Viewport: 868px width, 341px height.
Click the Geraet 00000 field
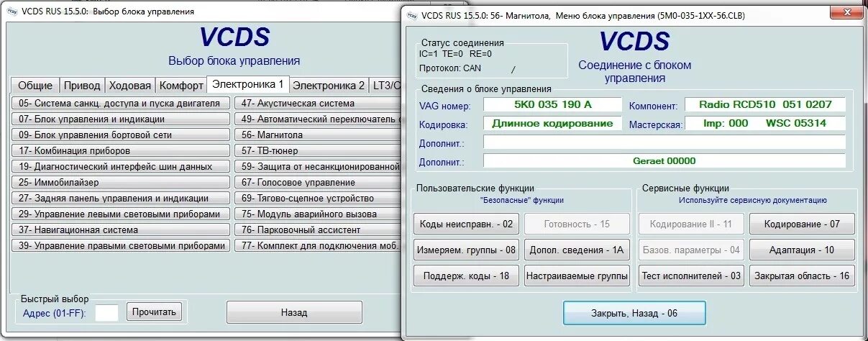click(x=664, y=161)
